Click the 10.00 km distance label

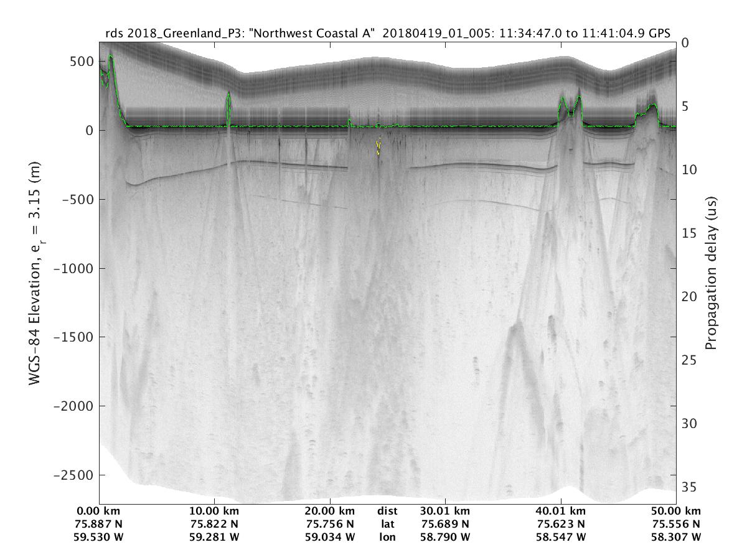pyautogui.click(x=214, y=511)
